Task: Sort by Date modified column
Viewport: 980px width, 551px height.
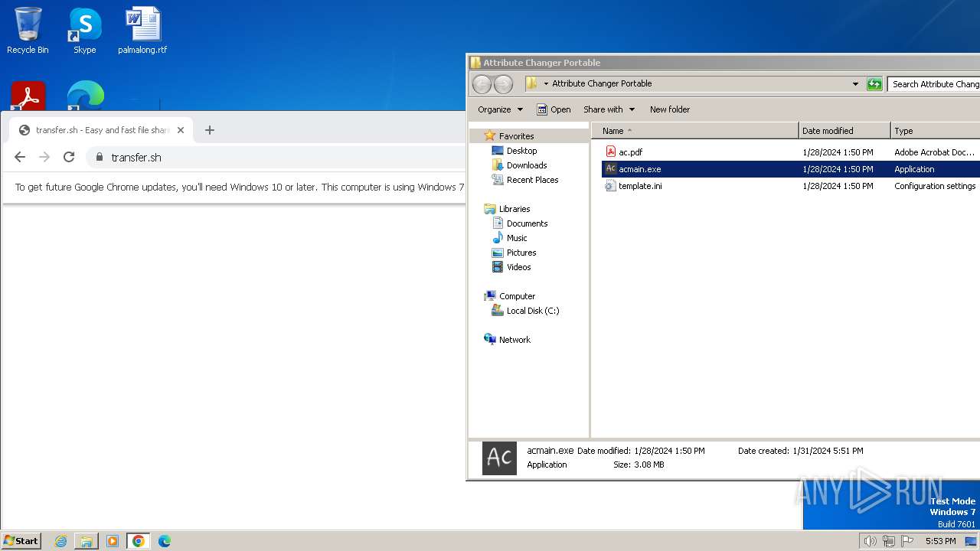Action: coord(844,131)
